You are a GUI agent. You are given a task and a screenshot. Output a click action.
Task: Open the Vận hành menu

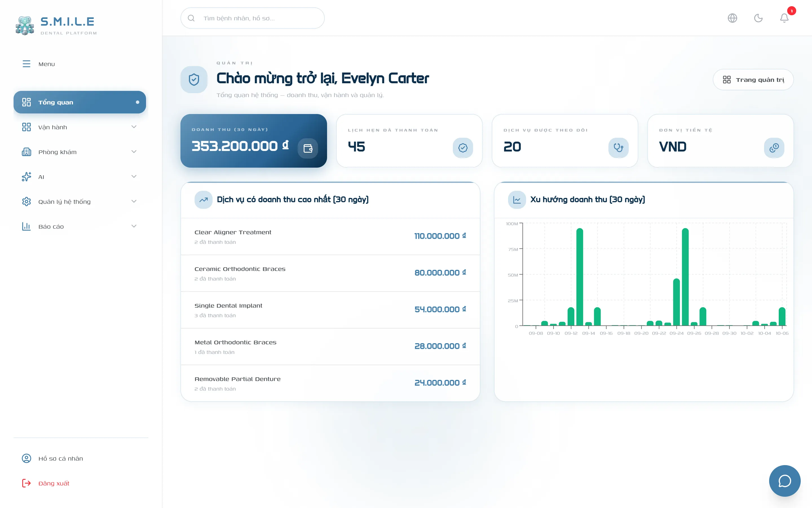coord(80,127)
